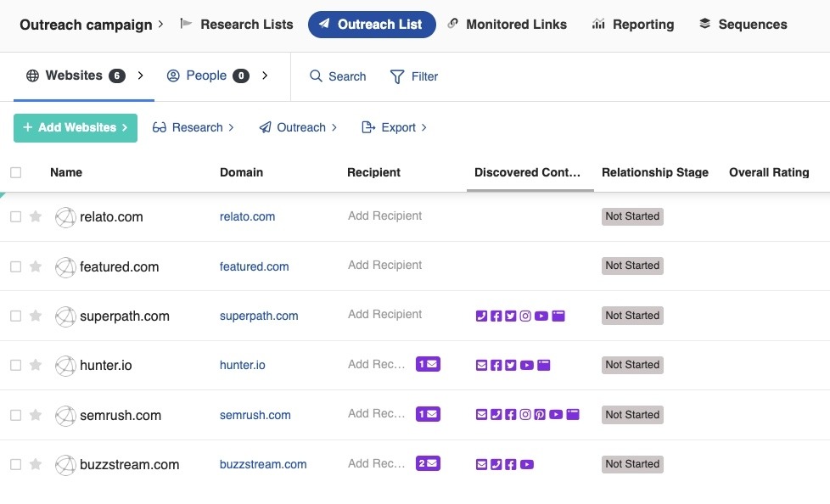The height and width of the screenshot is (504, 830).
Task: Star the featured.com row
Action: [x=36, y=266]
